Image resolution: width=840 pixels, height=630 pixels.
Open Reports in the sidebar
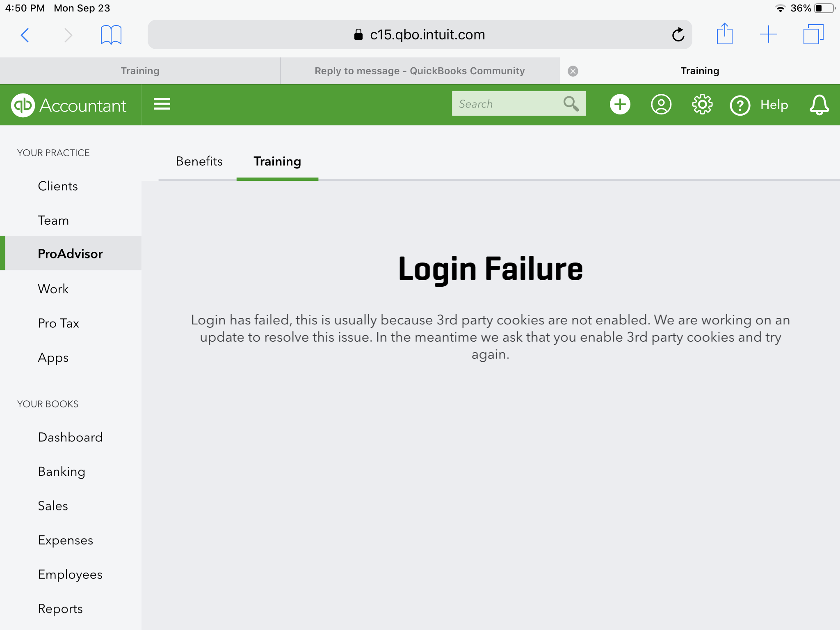coord(60,609)
